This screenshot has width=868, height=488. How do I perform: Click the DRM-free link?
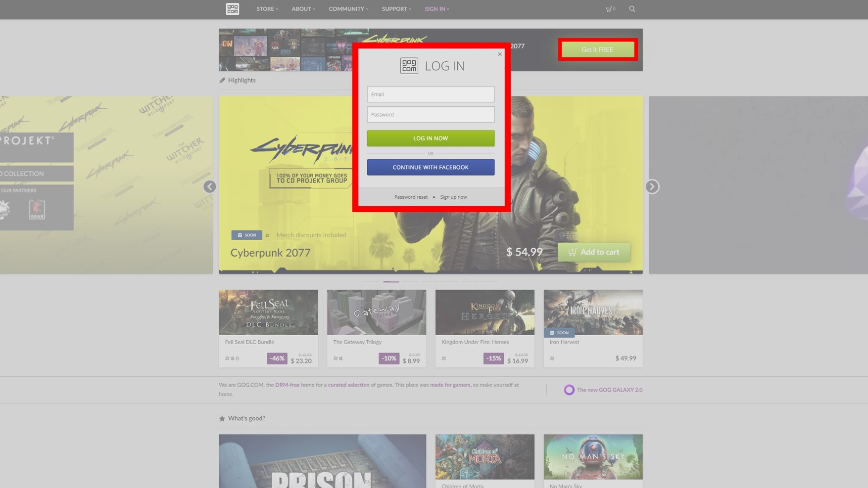[288, 385]
